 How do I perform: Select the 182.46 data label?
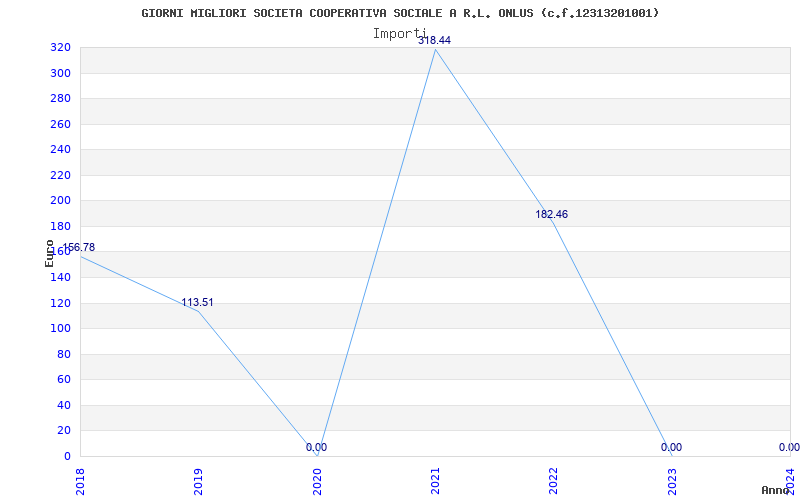(552, 214)
